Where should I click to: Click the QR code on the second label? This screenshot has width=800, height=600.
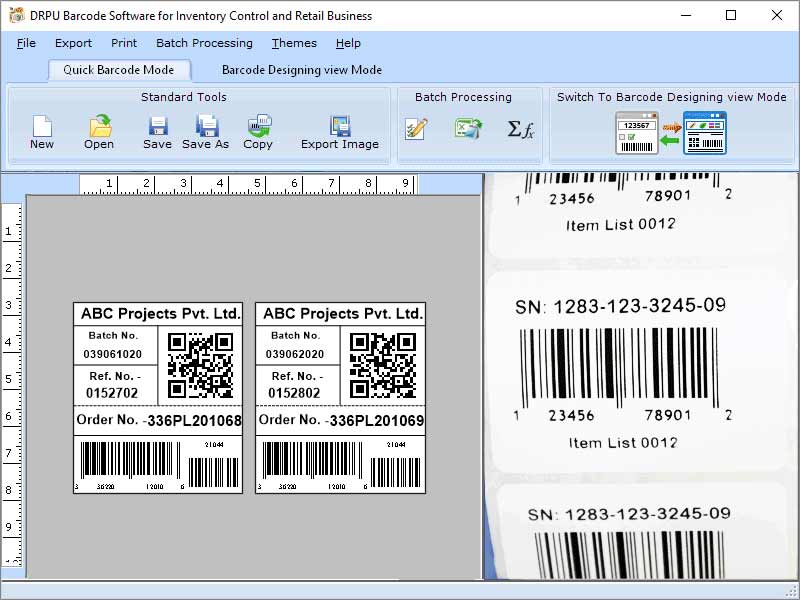[383, 365]
